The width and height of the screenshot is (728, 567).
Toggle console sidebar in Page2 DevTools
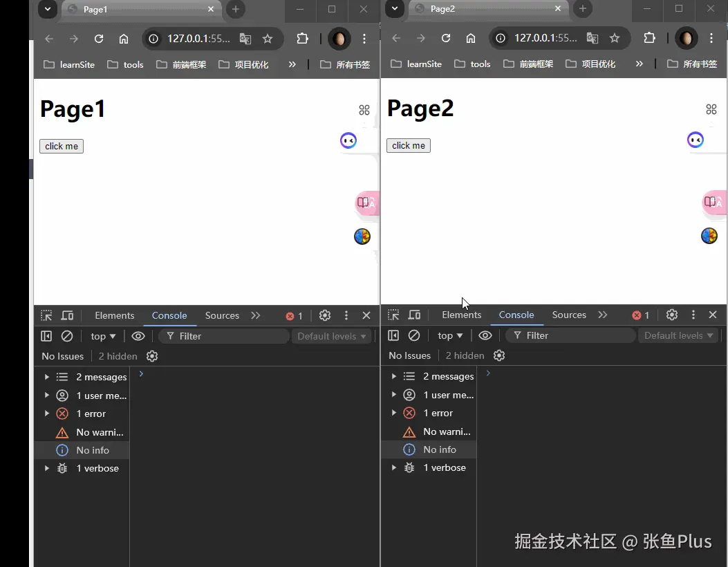393,335
